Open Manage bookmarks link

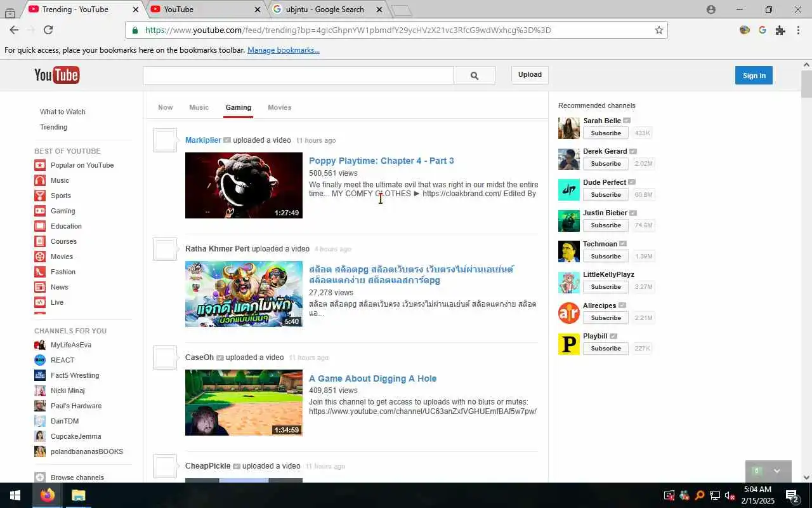284,50
